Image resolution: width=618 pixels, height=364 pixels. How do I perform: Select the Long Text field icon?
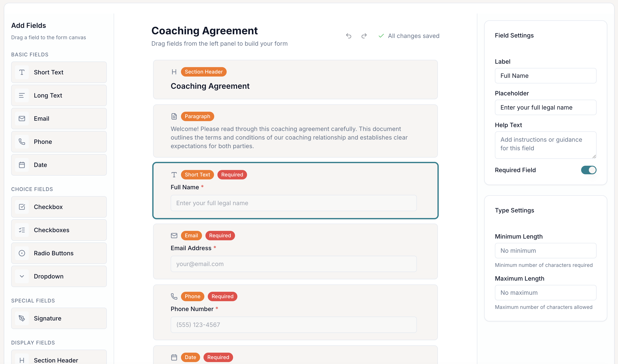(22, 95)
